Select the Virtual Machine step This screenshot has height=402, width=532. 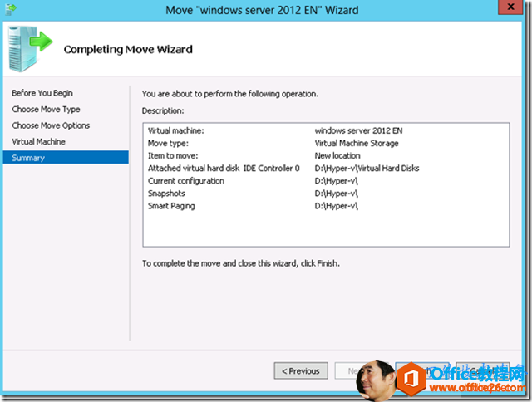coord(39,142)
